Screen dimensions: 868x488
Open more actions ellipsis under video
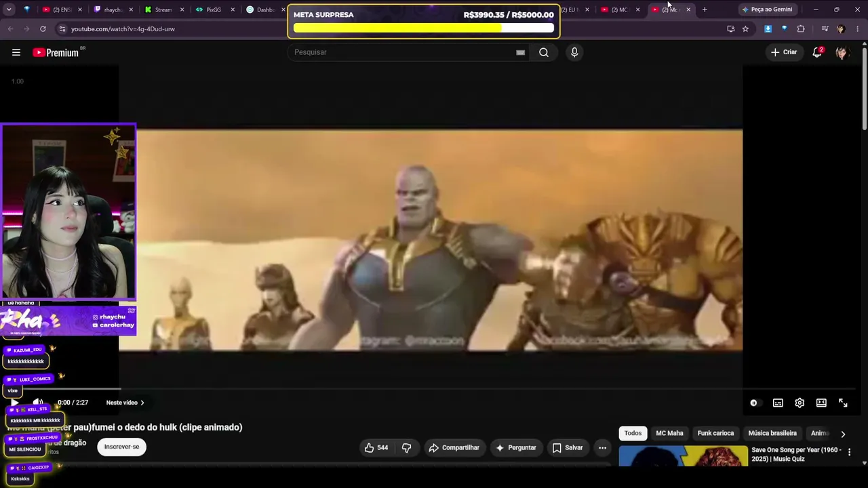pyautogui.click(x=602, y=448)
